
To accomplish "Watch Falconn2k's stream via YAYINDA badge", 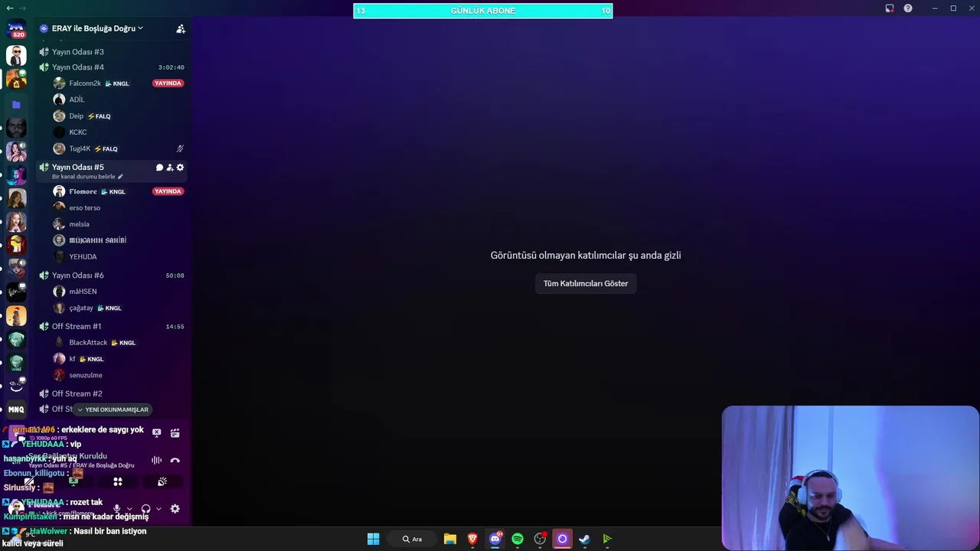I will click(168, 83).
